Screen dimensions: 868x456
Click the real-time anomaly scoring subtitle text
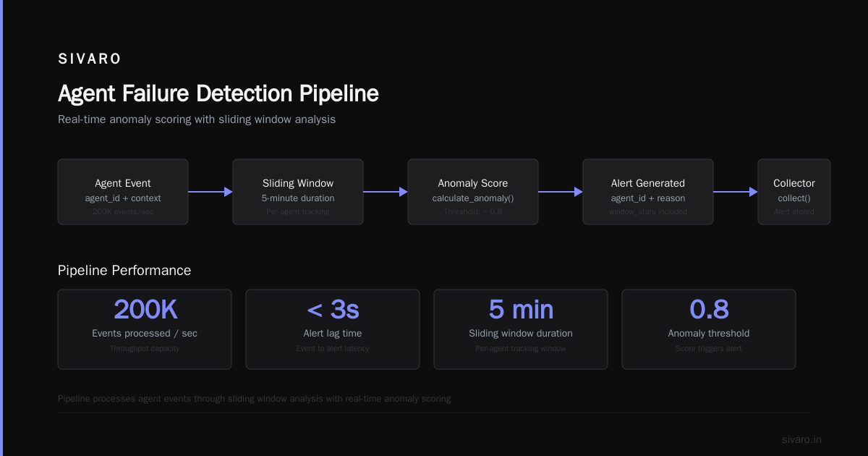pyautogui.click(x=197, y=119)
